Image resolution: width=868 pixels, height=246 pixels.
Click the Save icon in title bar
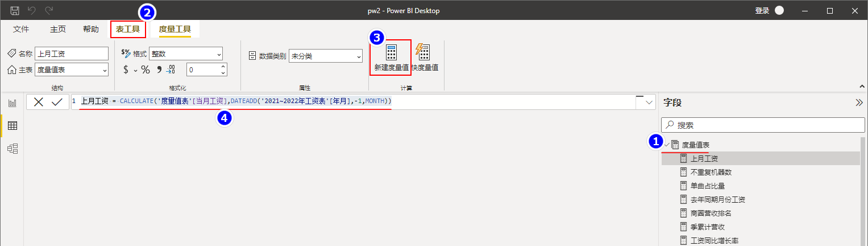15,11
